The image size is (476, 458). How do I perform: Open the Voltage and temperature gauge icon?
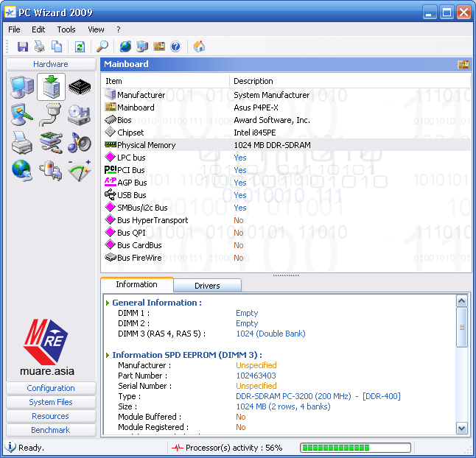tap(80, 171)
